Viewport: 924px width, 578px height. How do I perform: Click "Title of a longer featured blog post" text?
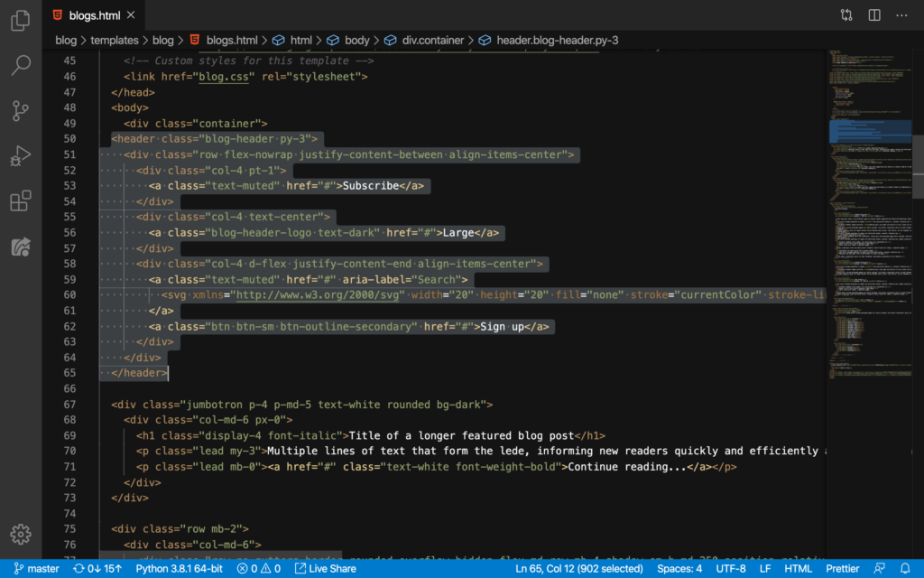pos(461,436)
